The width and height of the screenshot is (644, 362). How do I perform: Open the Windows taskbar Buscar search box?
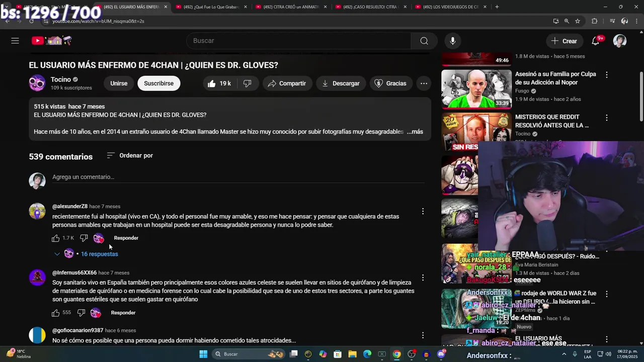[x=249, y=354]
